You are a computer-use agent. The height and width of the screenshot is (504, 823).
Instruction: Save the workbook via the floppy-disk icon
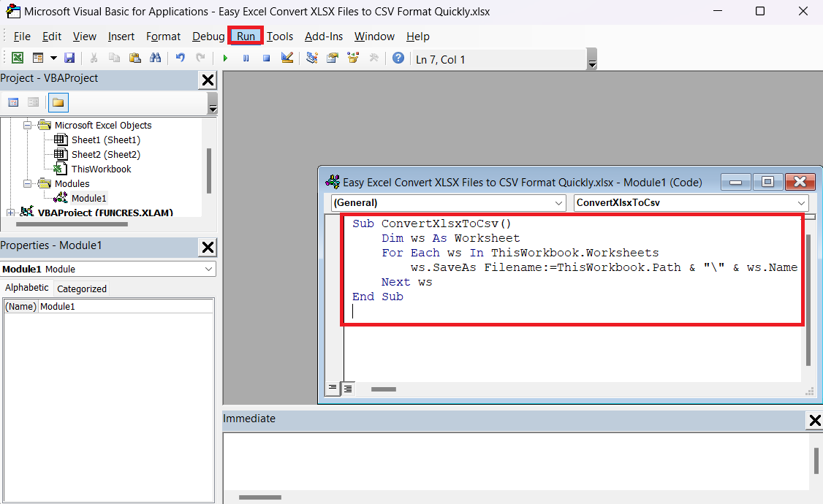pos(69,58)
